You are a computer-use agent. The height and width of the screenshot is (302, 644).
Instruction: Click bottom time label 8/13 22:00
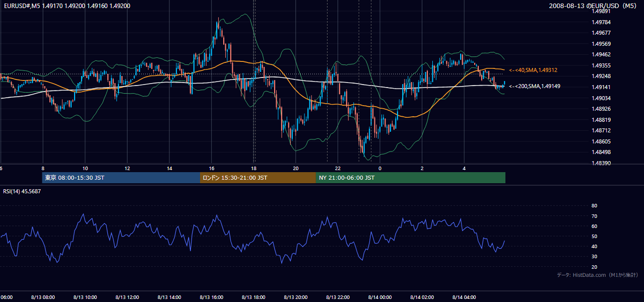(x=338, y=297)
